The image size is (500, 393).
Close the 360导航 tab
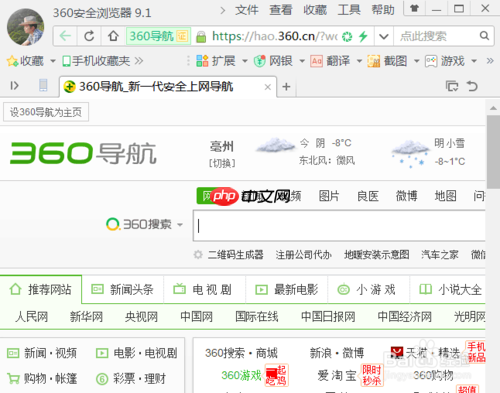[268, 87]
